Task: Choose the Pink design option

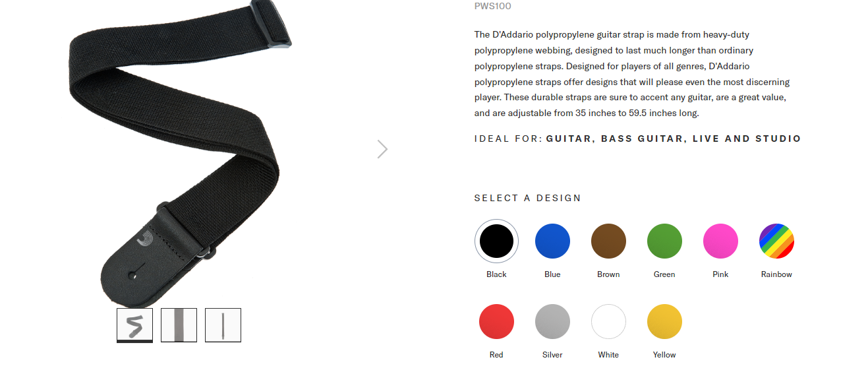Action: [720, 241]
